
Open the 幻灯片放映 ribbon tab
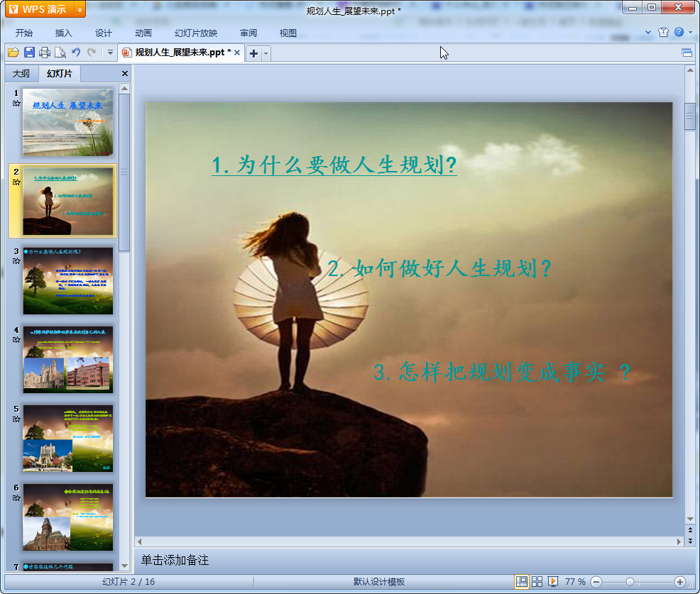tap(196, 33)
